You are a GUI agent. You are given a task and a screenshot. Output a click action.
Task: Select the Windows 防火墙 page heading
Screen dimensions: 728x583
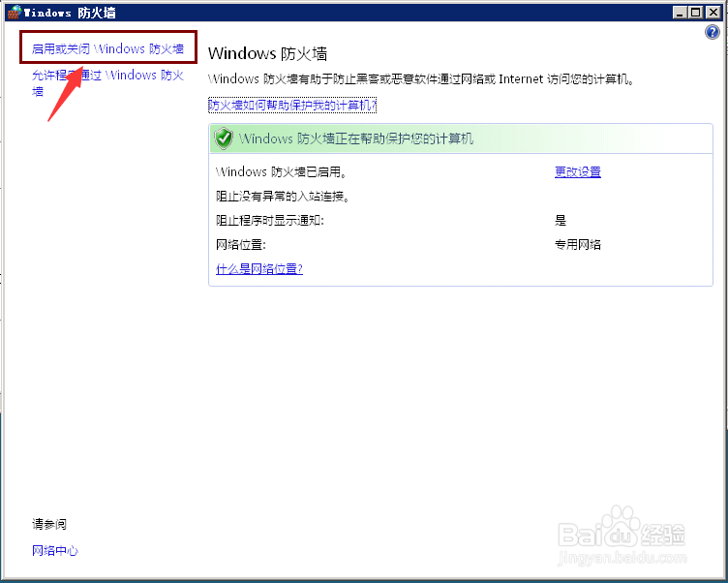(267, 53)
